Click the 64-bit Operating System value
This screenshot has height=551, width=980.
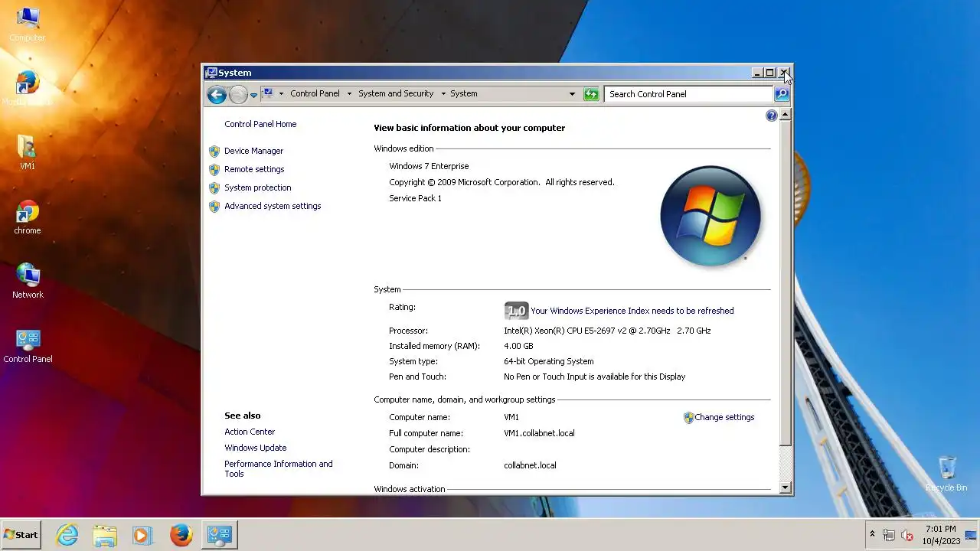[x=548, y=361]
